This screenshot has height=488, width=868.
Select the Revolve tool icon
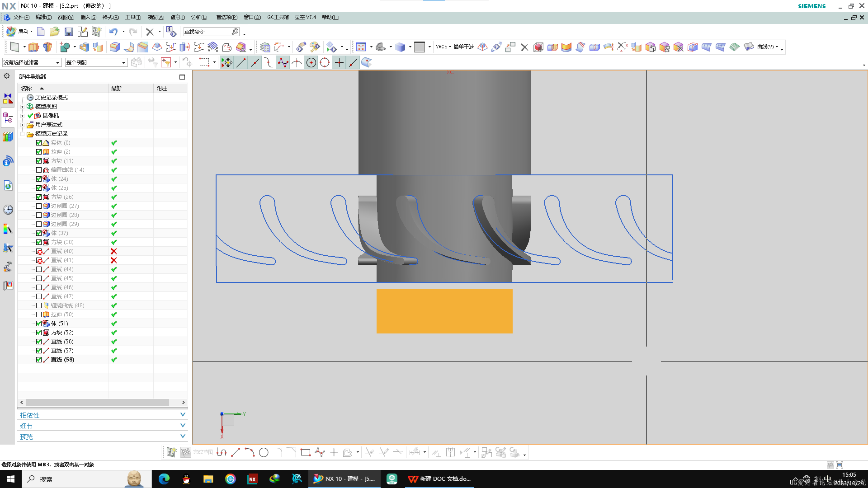point(47,47)
